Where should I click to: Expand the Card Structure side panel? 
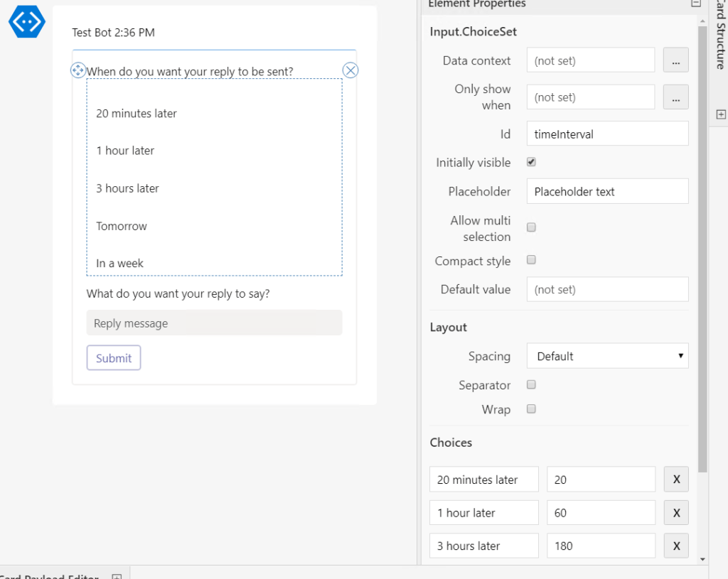point(720,114)
